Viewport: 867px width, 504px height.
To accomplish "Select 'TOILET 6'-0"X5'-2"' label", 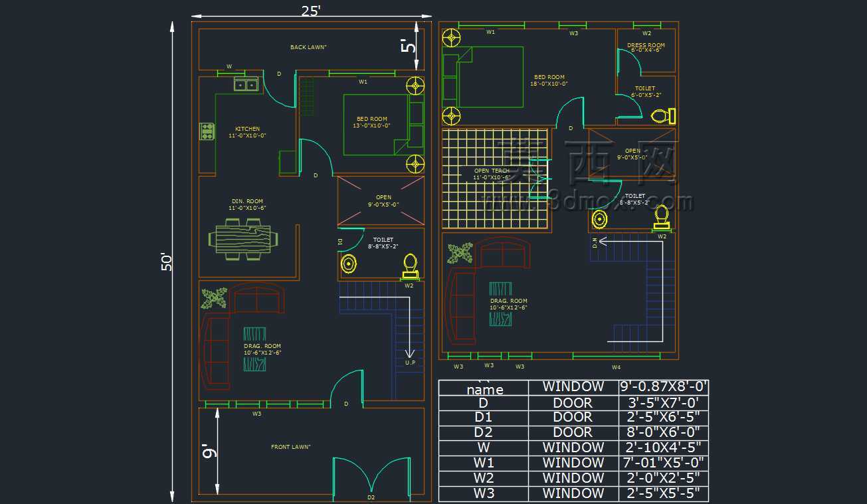I will [645, 92].
